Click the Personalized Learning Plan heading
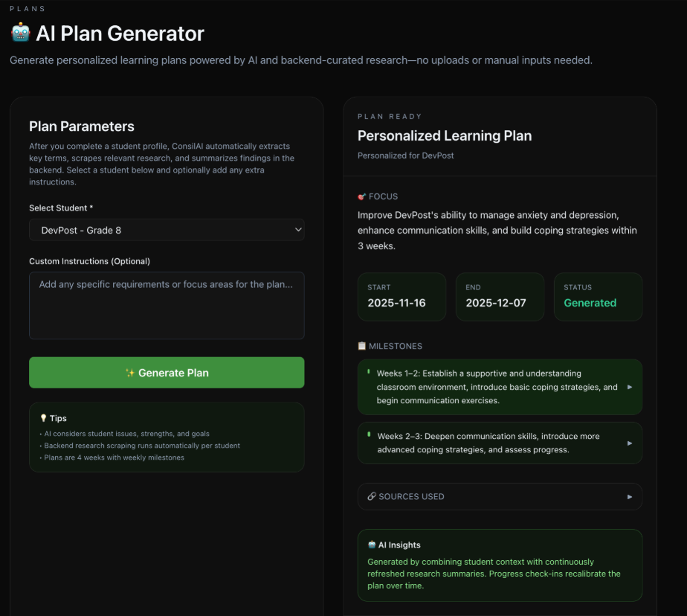This screenshot has width=687, height=616. point(445,136)
